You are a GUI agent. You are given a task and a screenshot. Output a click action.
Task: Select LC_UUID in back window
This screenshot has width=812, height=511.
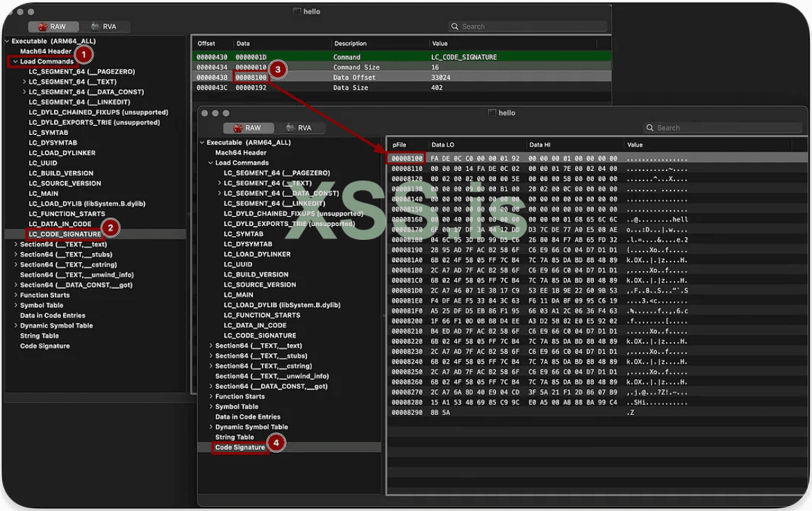[x=42, y=163]
